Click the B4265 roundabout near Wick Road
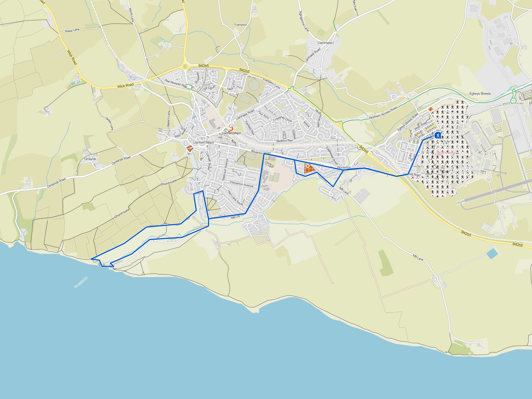532x399 pixels. coord(185,66)
